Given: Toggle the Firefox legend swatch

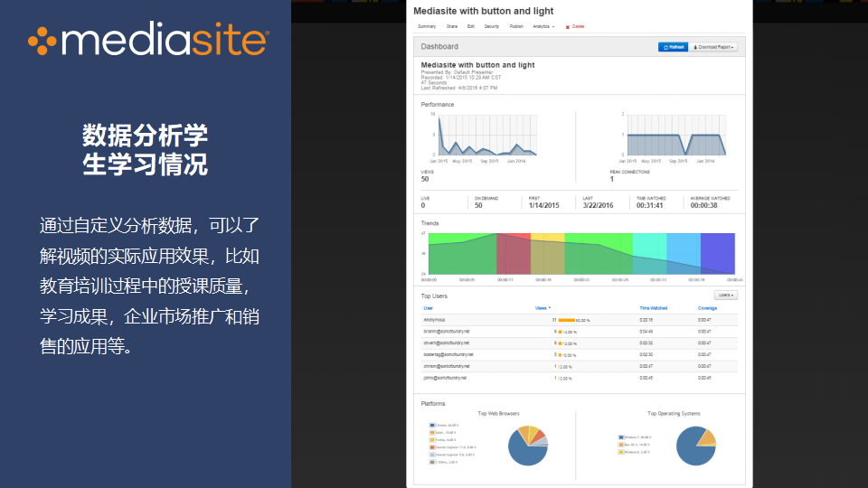Looking at the screenshot, I should pyautogui.click(x=432, y=440).
